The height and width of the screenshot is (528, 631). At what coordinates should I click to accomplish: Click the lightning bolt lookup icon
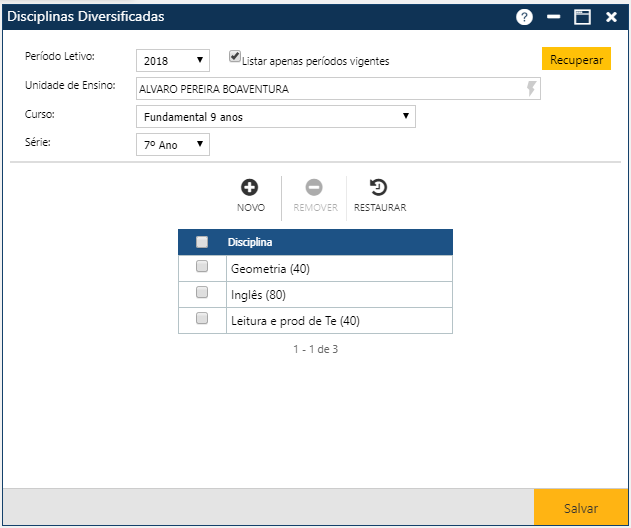(x=531, y=89)
